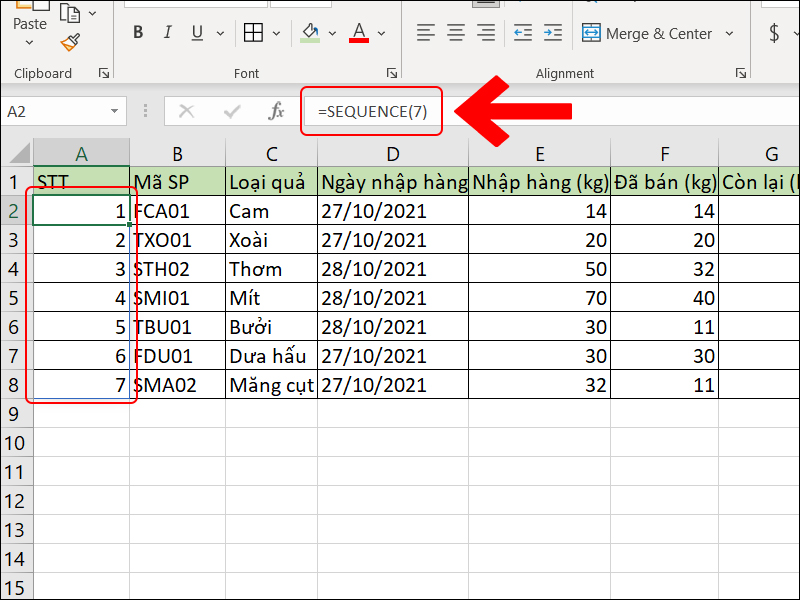The height and width of the screenshot is (600, 800).
Task: Cancel formula entry with the X icon
Action: point(185,110)
